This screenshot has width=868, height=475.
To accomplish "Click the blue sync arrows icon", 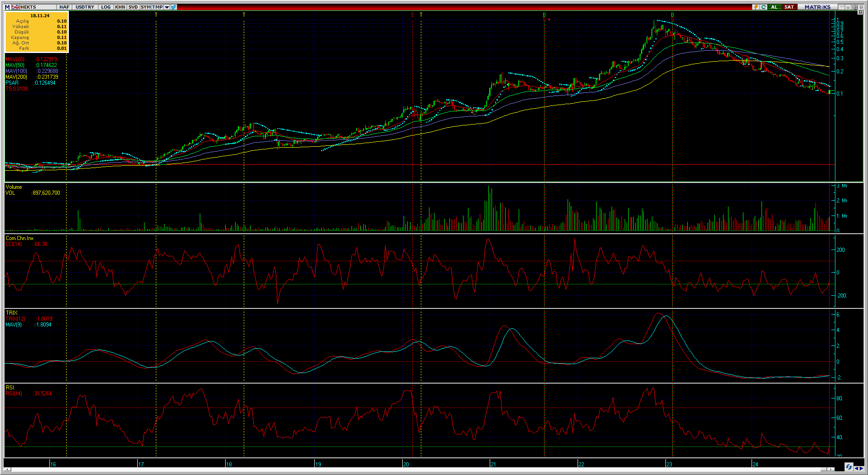I will tap(849, 467).
